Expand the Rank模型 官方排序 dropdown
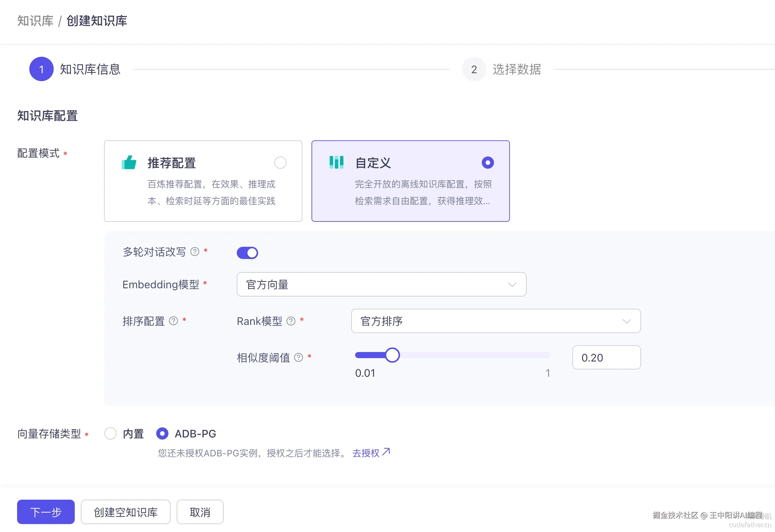The width and height of the screenshot is (775, 532). (x=496, y=321)
